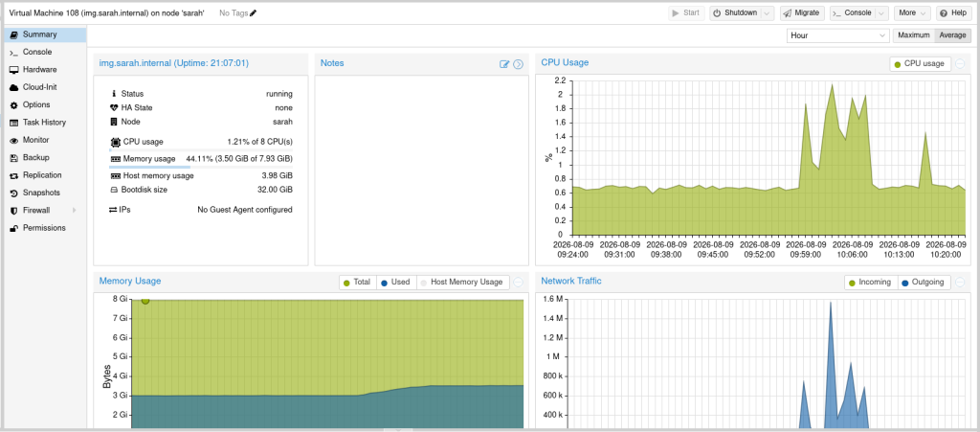The image size is (980, 432).
Task: Open Replication in the sidebar
Action: [x=43, y=175]
